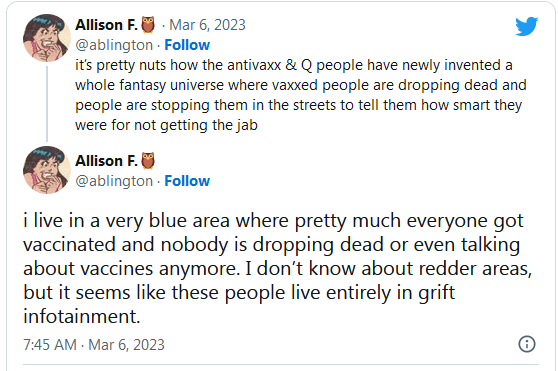Open the Mar 6, 2023 date in the header
The height and width of the screenshot is (371, 558).
click(x=207, y=25)
